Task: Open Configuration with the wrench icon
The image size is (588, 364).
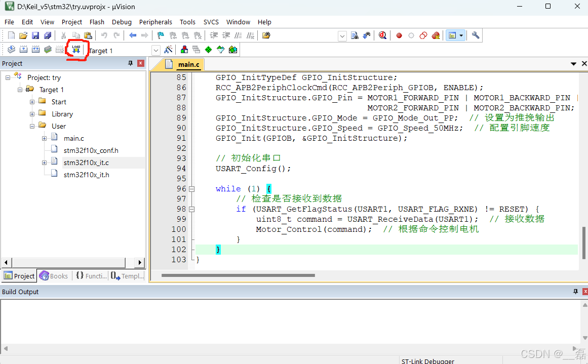Action: coord(476,35)
